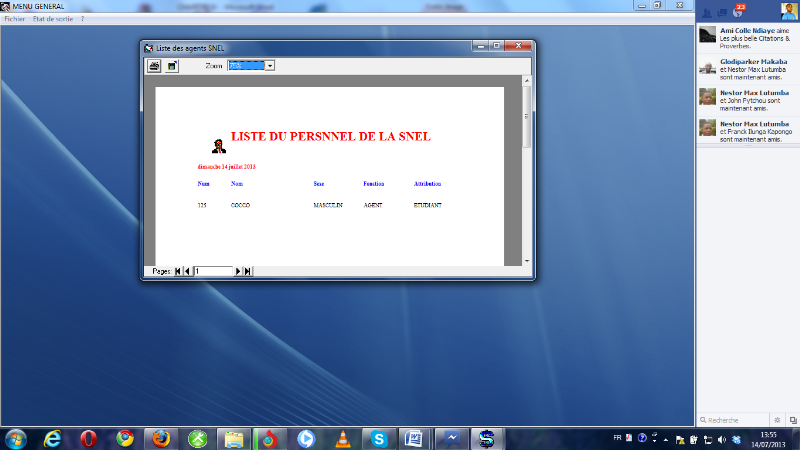Click the print icon in the report toolbar

[154, 66]
